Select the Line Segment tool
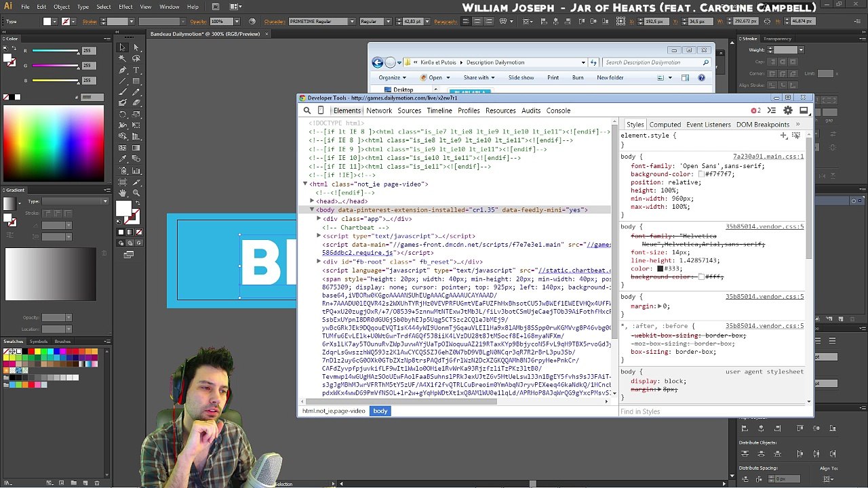Viewport: 868px width, 488px height. (x=122, y=81)
